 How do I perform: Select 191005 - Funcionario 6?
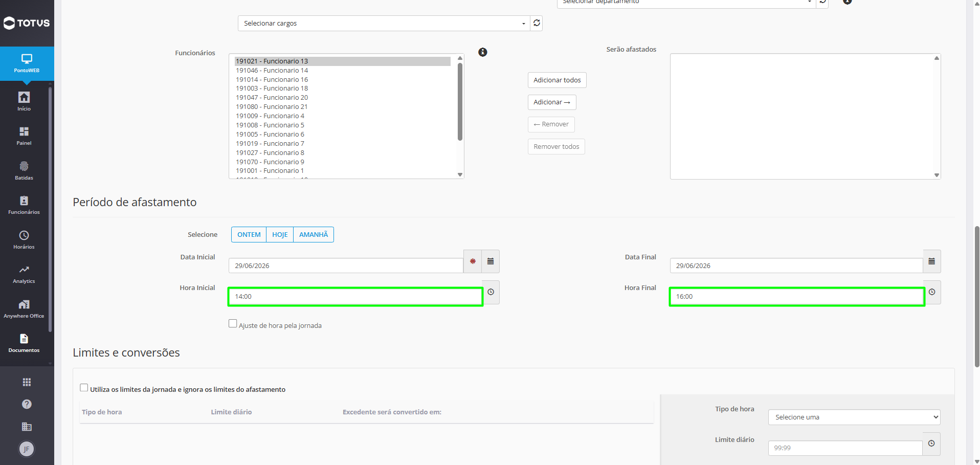[342, 135]
